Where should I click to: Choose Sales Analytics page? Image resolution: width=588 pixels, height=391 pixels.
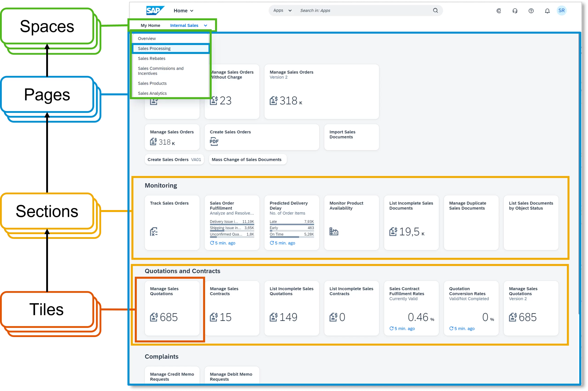tap(171, 93)
